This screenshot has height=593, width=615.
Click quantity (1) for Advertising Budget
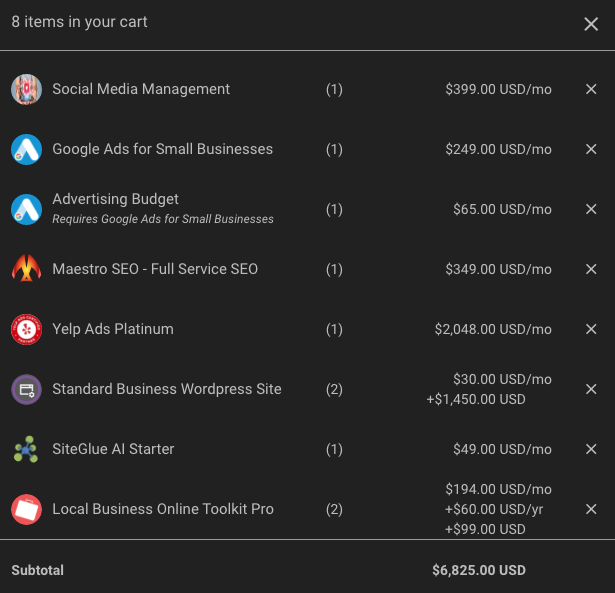coord(334,209)
